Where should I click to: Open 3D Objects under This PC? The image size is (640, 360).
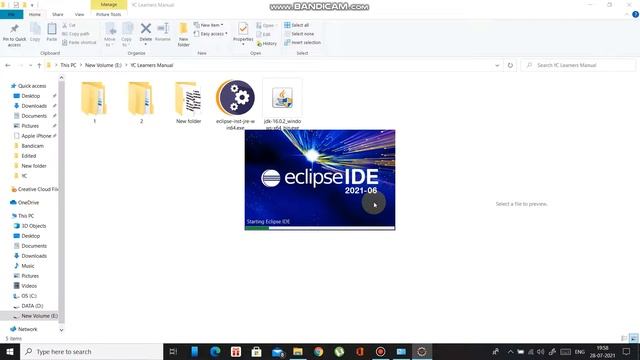click(33, 226)
